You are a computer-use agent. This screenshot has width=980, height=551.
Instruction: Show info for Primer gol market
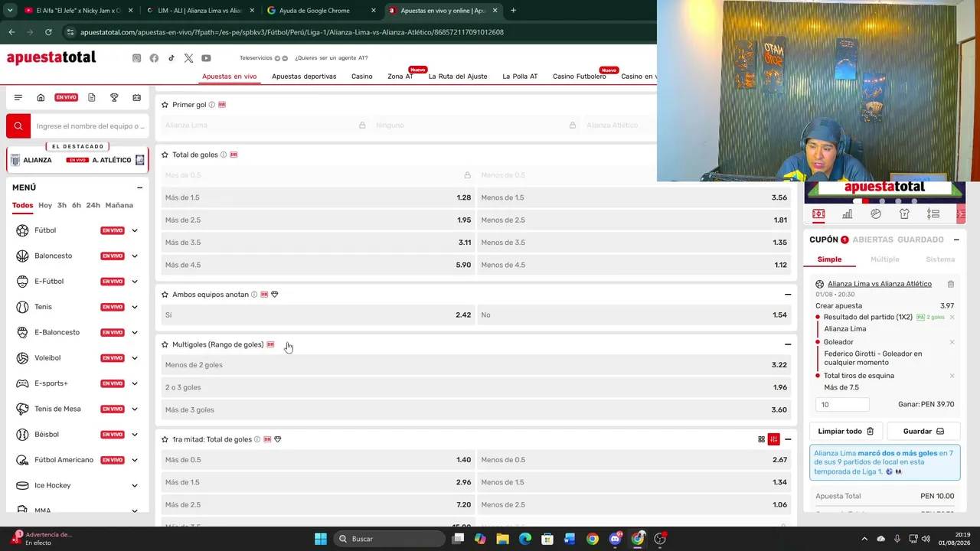pos(212,105)
